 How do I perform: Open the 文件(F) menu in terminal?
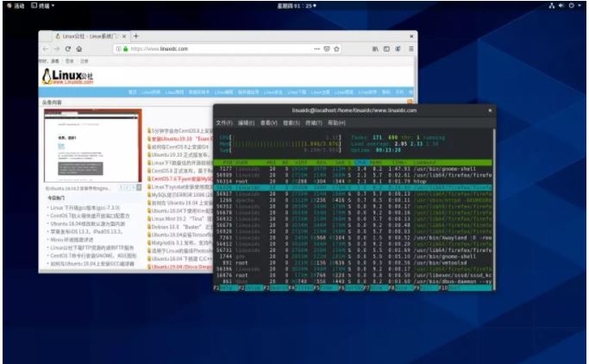tap(223, 122)
